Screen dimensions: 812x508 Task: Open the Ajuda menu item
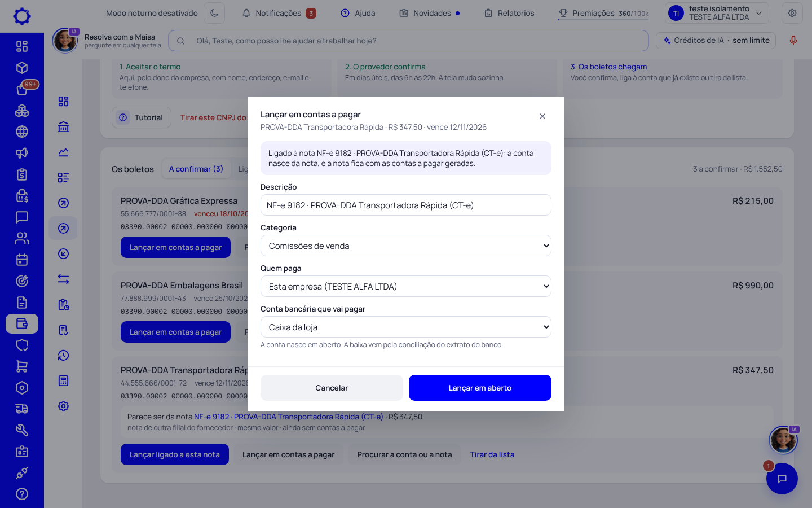tap(358, 13)
